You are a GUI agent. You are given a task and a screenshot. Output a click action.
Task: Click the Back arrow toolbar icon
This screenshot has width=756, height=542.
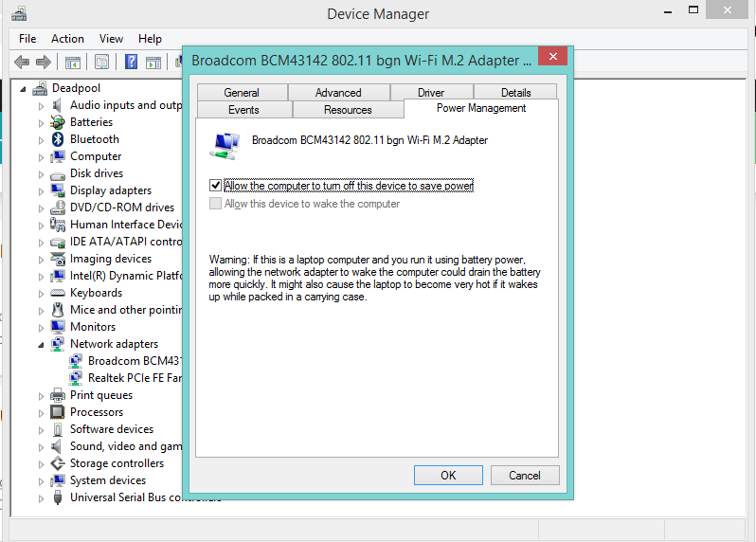click(x=22, y=62)
